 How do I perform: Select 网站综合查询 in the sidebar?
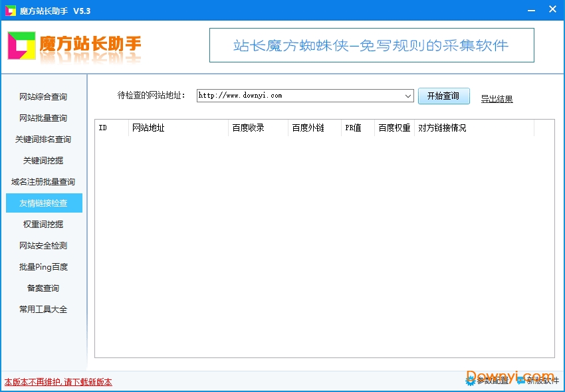tap(44, 96)
